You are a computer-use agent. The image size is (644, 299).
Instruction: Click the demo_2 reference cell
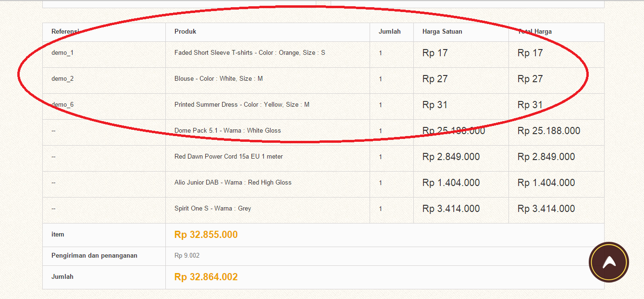pos(62,79)
